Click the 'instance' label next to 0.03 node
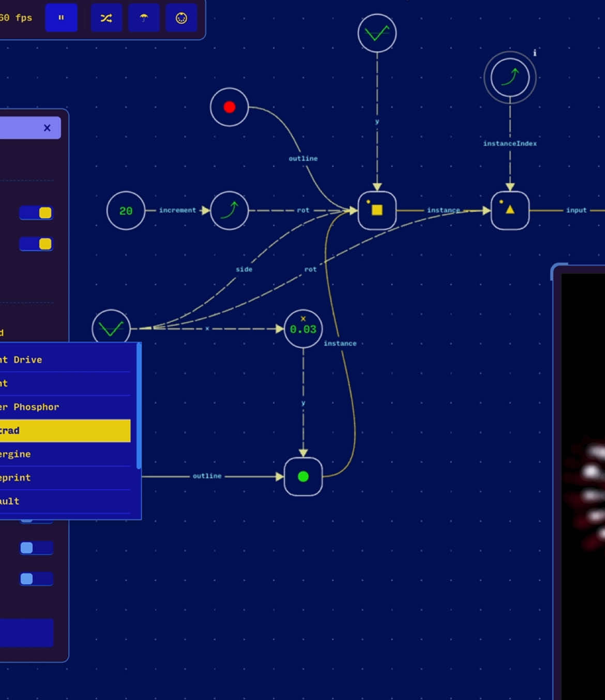605x700 pixels. click(340, 343)
